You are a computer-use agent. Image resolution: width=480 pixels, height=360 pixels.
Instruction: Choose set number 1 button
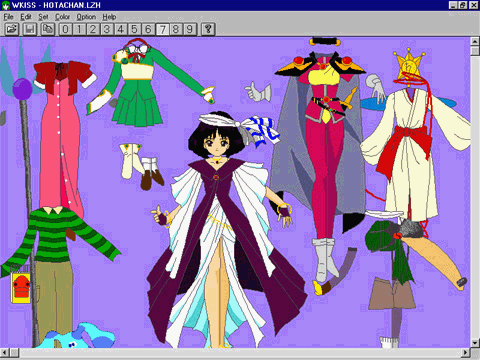[79, 29]
